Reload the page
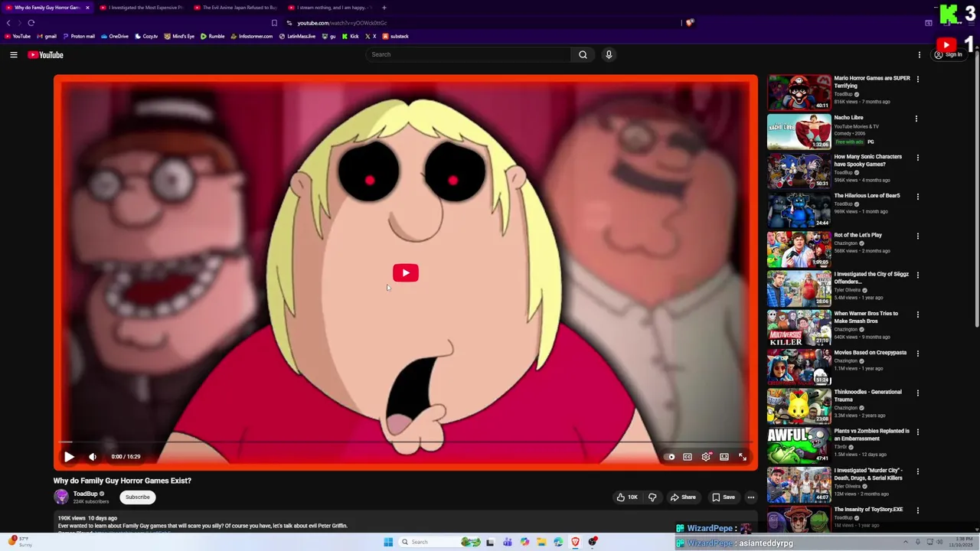980x551 pixels. point(31,23)
